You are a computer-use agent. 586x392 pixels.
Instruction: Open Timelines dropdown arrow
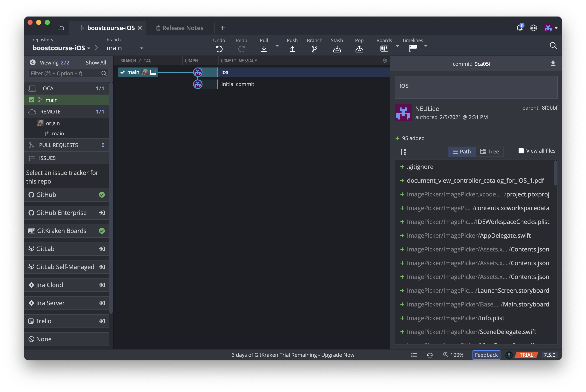(x=426, y=46)
